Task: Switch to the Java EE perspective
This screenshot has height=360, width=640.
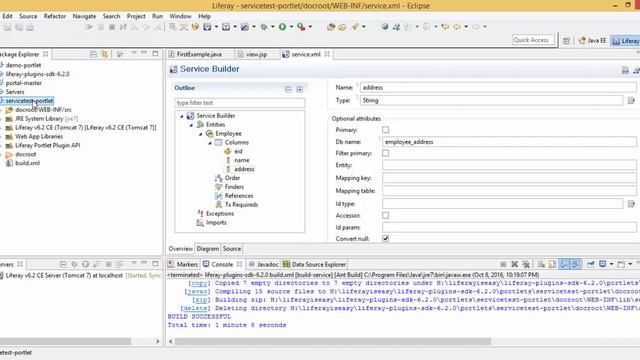Action: click(x=593, y=40)
